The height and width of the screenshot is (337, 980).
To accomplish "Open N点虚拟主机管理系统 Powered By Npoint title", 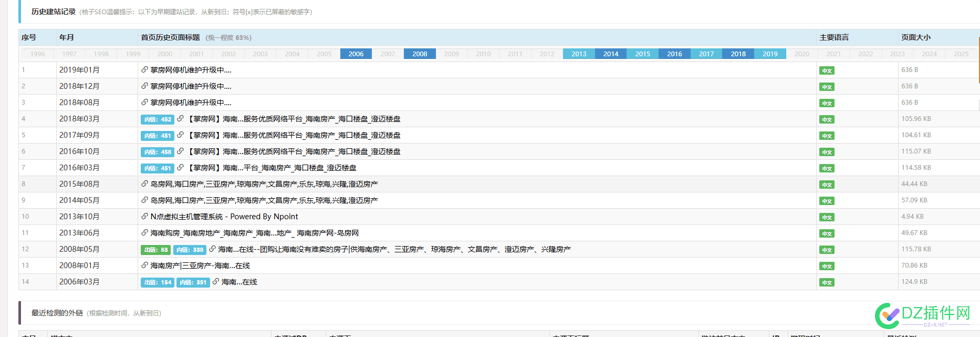I will 224,217.
